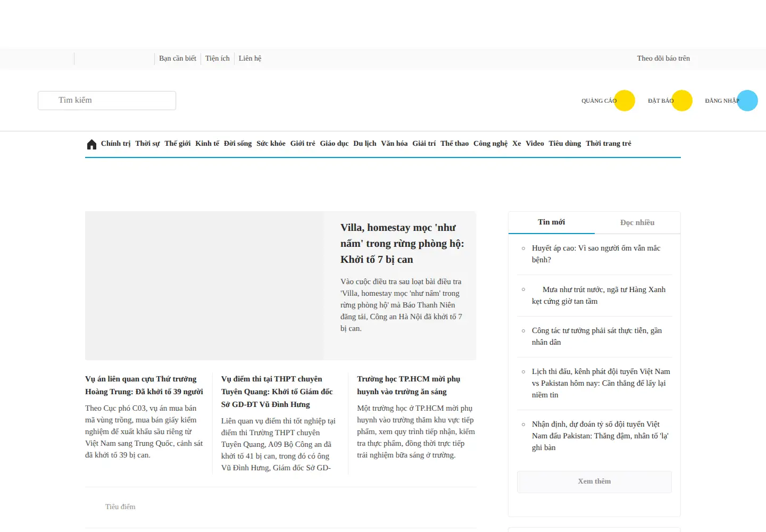Open news item Huyết áp cao
The width and height of the screenshot is (766, 532).
(x=596, y=254)
